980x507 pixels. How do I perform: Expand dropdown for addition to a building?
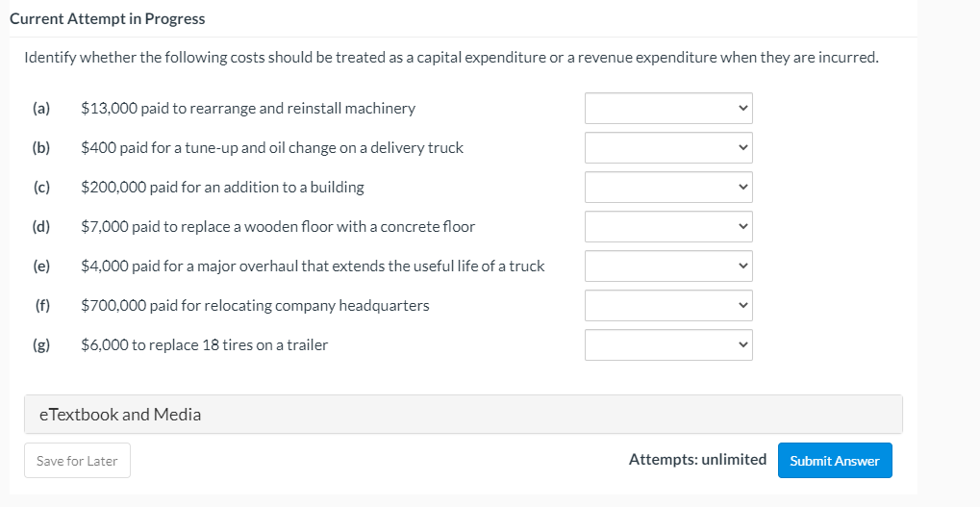pos(668,187)
